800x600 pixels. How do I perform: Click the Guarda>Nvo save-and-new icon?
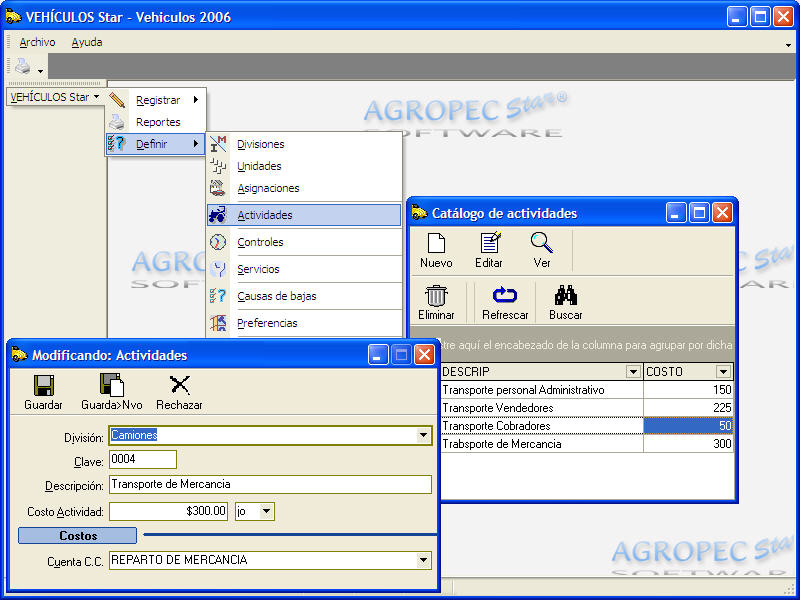point(110,386)
